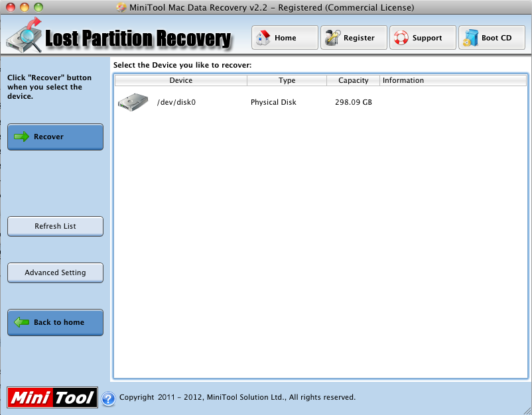The height and width of the screenshot is (415, 532).
Task: Click the blue help question mark icon
Action: (109, 398)
